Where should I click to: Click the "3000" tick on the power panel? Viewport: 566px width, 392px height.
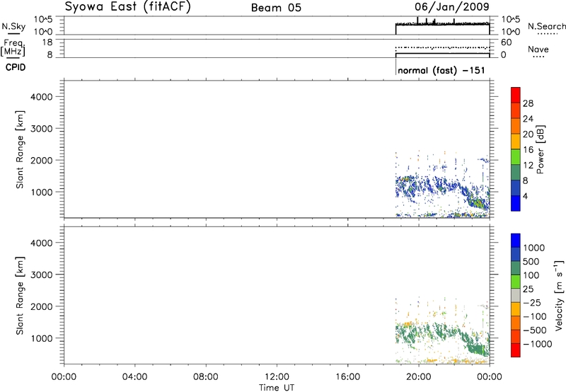pyautogui.click(x=42, y=129)
